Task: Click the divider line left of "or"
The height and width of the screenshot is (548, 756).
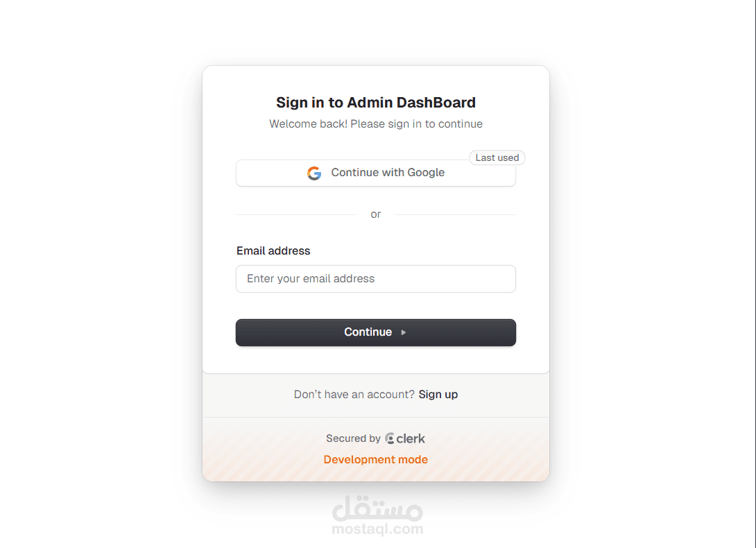Action: (x=296, y=215)
